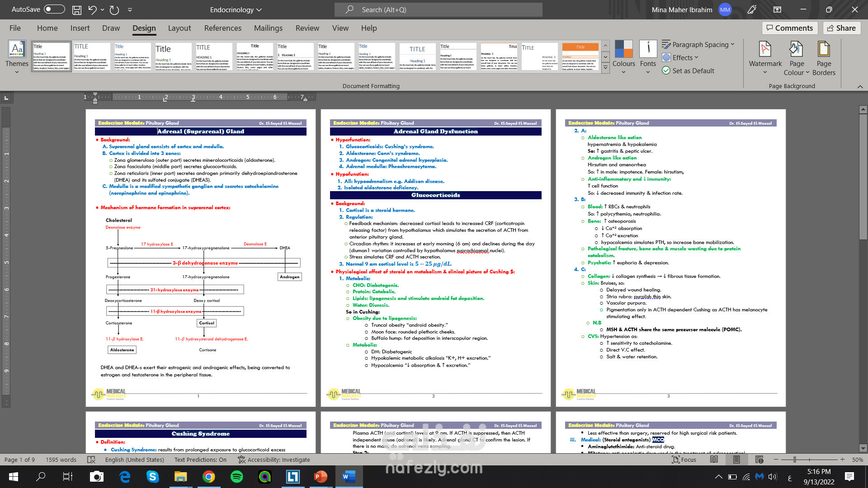Enable Focus mode

pyautogui.click(x=684, y=460)
